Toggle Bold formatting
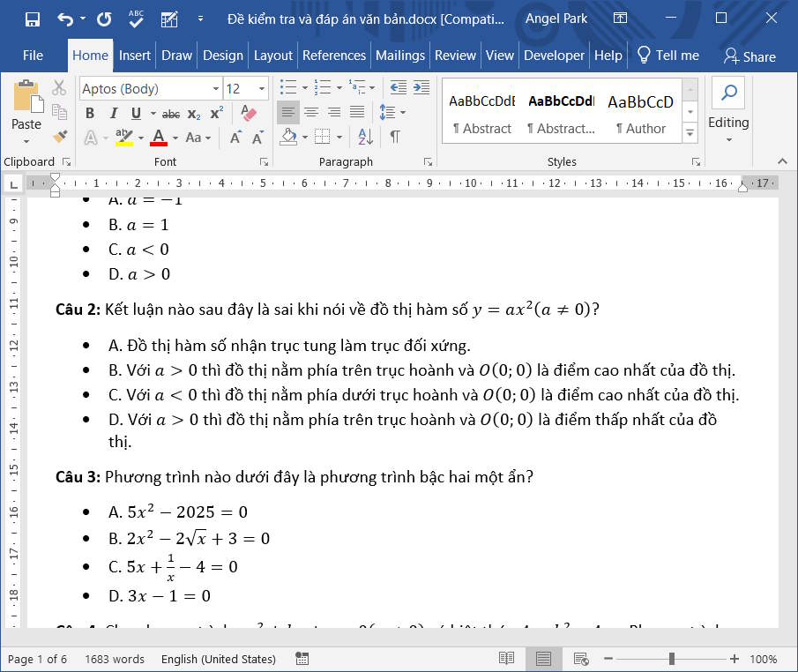This screenshot has height=672, width=798. coord(89,114)
